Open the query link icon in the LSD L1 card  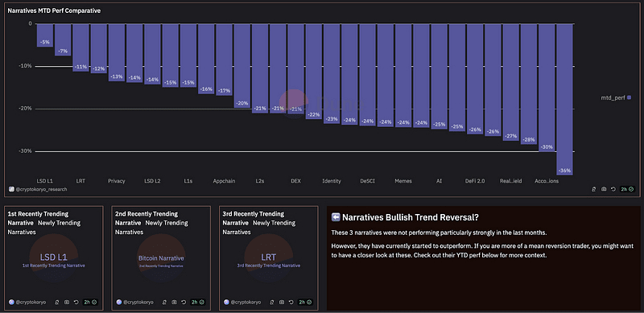coord(56,303)
